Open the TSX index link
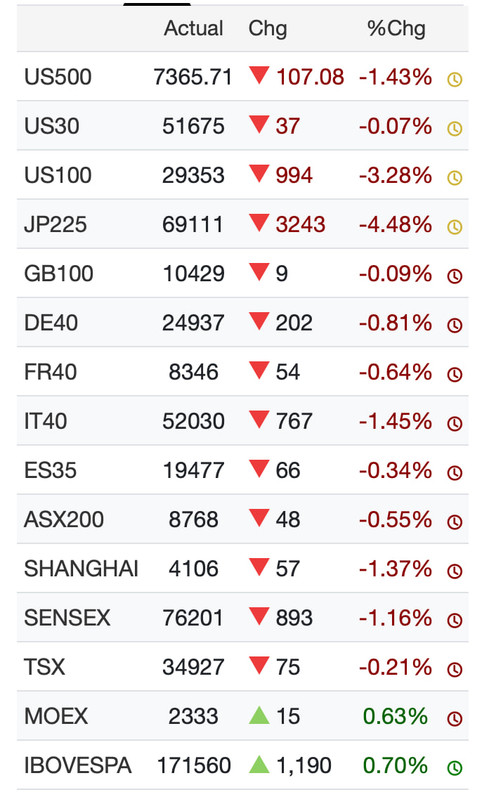Viewport: 482px width, 800px height. [x=45, y=667]
